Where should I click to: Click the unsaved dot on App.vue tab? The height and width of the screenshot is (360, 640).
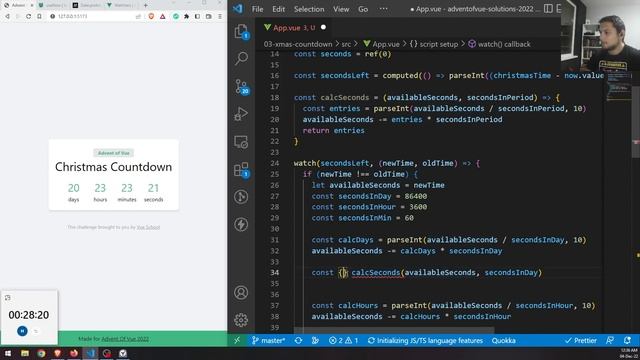[x=323, y=27]
